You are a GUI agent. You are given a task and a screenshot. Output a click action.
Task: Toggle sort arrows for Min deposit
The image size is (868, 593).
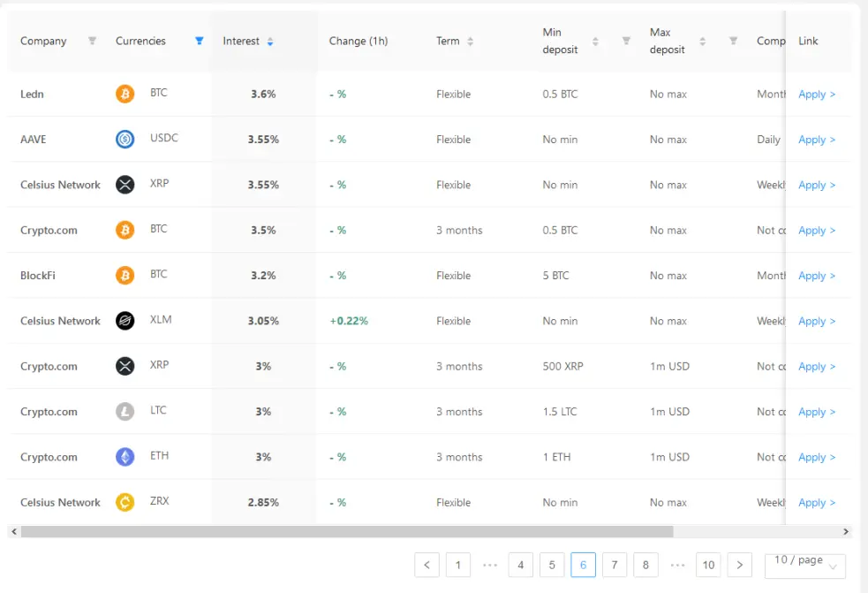tap(596, 42)
